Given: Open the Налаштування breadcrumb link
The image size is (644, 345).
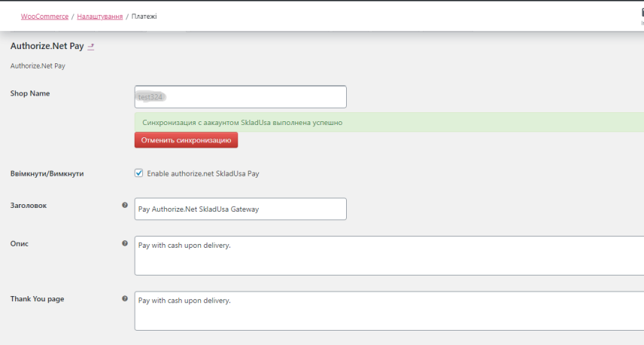Looking at the screenshot, I should pyautogui.click(x=100, y=17).
